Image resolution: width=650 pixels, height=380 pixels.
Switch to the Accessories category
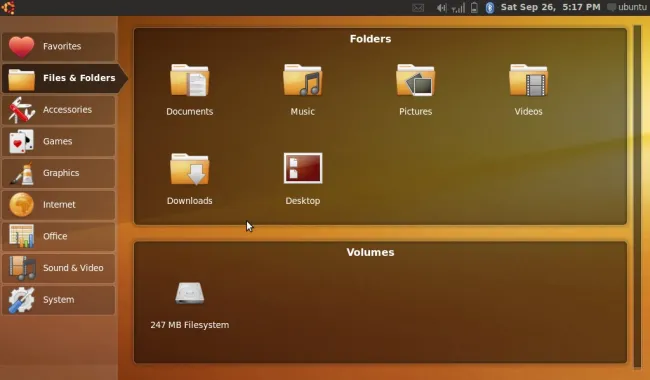point(58,110)
